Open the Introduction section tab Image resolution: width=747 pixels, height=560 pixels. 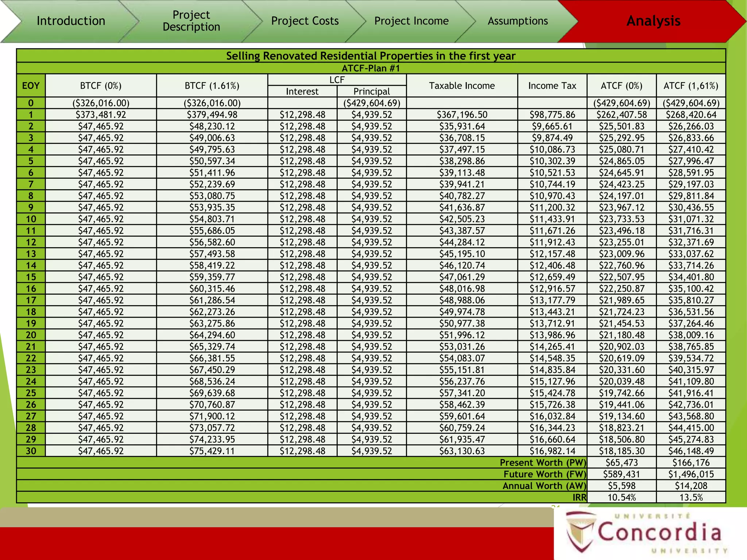coord(71,21)
